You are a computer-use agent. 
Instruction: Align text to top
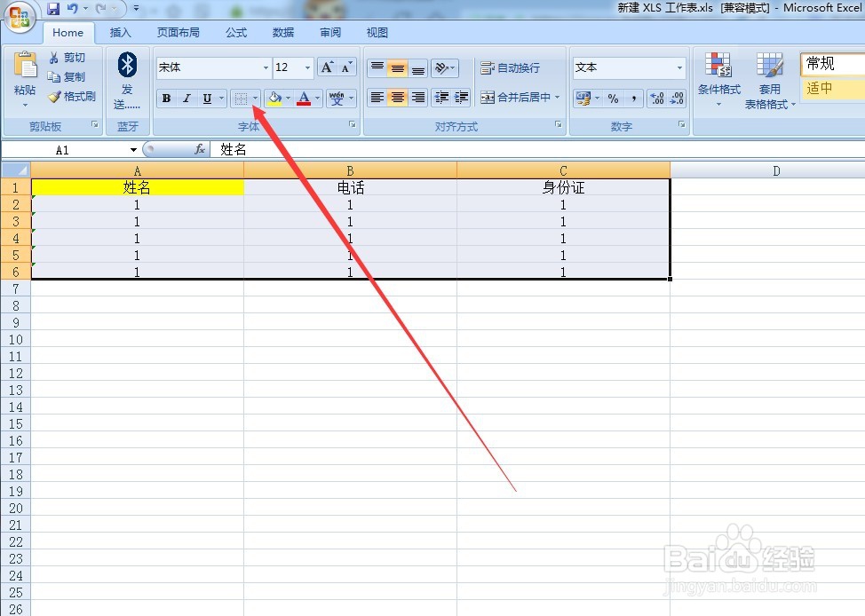pos(377,67)
